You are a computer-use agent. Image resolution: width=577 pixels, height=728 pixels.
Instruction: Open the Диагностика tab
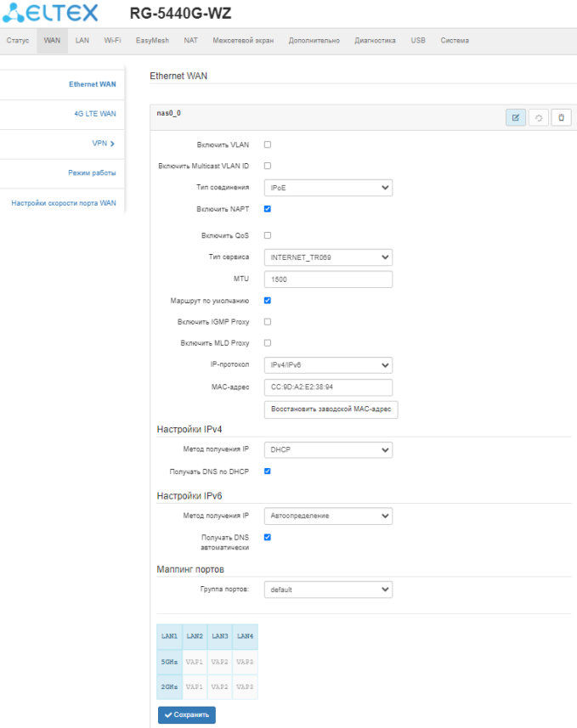(x=375, y=41)
